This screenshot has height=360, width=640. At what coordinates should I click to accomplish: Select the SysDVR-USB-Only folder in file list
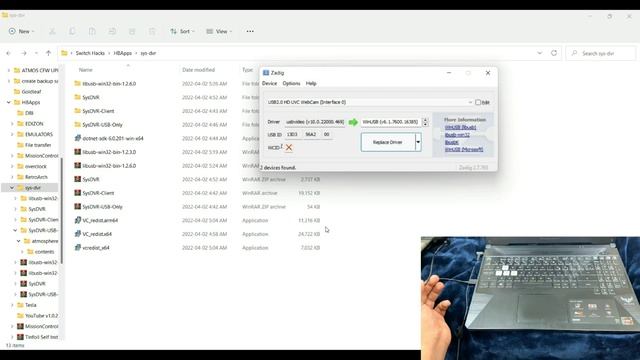[x=102, y=124]
